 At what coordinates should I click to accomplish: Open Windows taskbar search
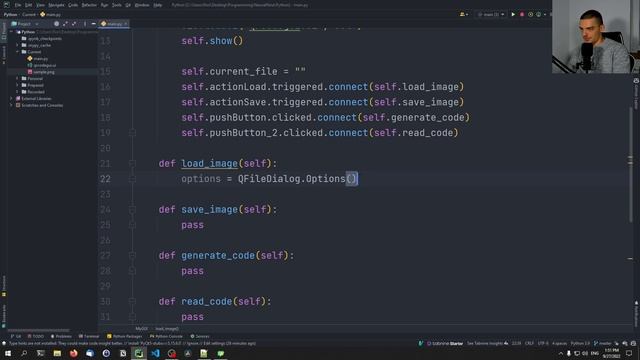(24, 353)
